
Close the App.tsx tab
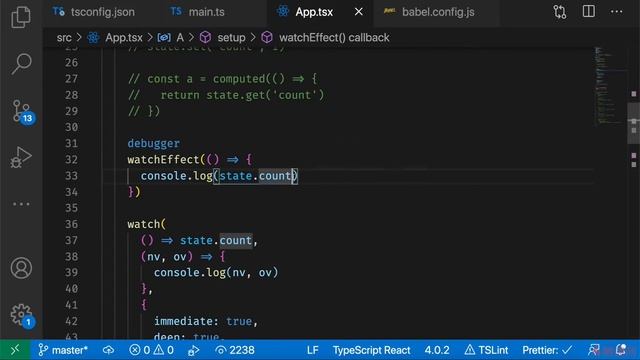click(358, 12)
